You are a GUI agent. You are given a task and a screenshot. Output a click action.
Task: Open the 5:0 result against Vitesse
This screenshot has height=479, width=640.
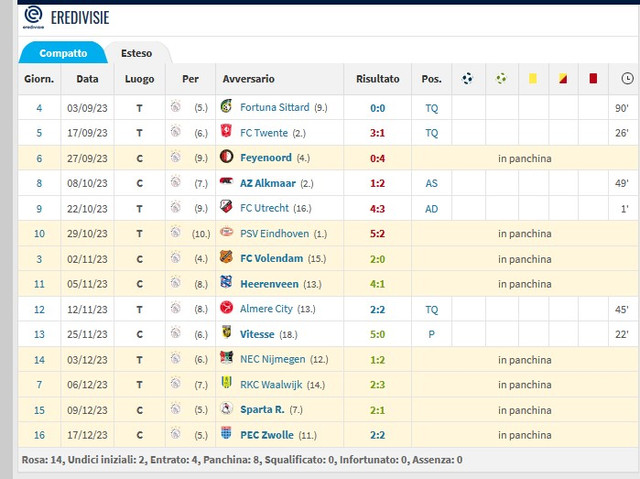point(377,335)
